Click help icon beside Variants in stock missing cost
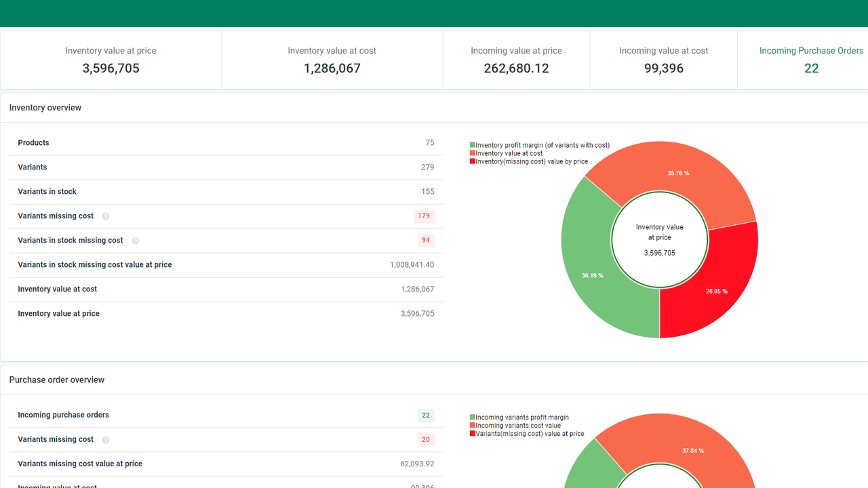Image resolution: width=868 pixels, height=488 pixels. (x=136, y=241)
